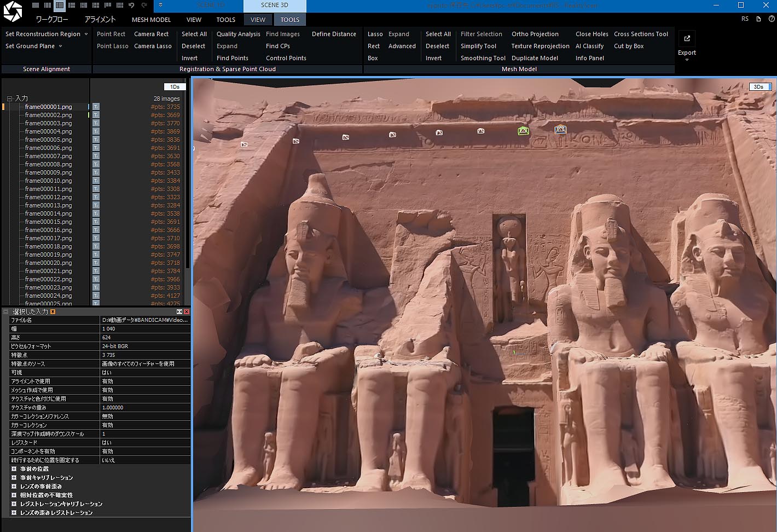This screenshot has height=532, width=777.
Task: Click the Undo arrow icon
Action: [131, 5]
